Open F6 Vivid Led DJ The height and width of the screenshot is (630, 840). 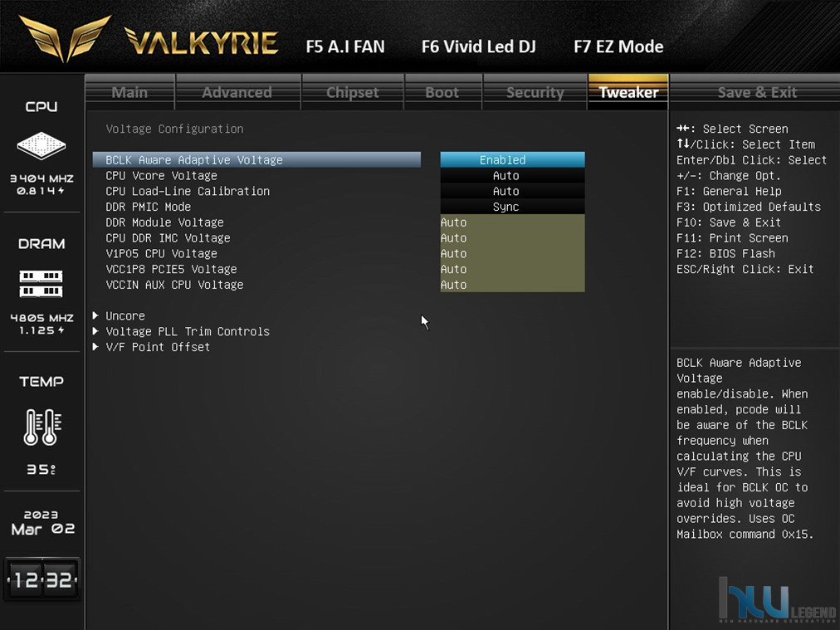[x=478, y=46]
